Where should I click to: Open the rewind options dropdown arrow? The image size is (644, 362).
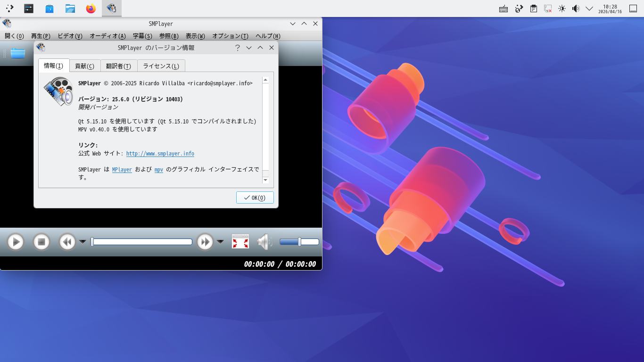(83, 242)
